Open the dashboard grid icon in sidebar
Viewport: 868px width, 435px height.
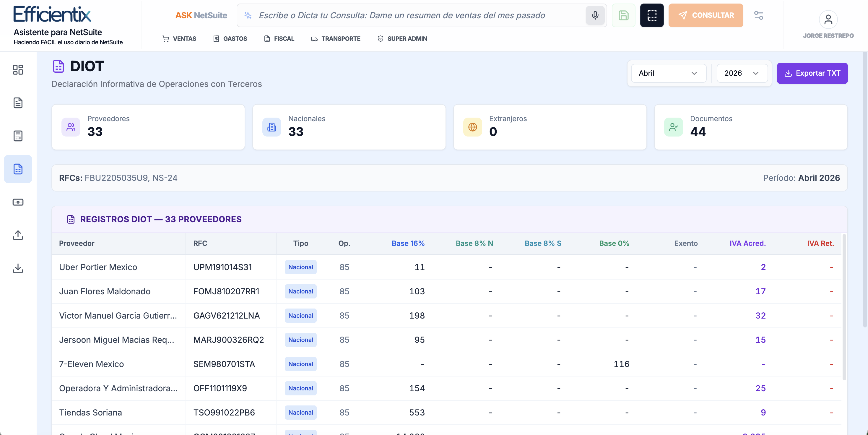18,70
